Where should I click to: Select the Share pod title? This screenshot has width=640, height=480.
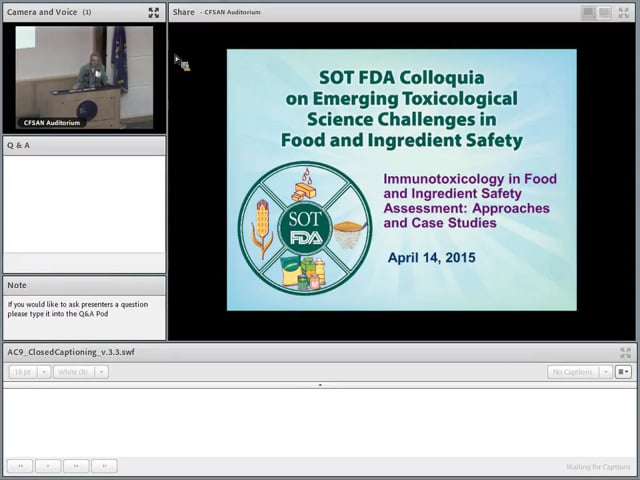pyautogui.click(x=184, y=12)
